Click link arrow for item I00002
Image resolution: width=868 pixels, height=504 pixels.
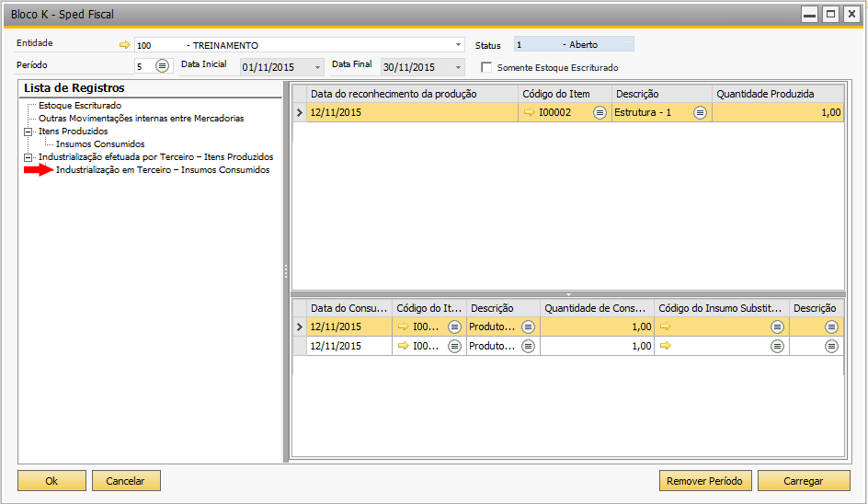coord(530,112)
